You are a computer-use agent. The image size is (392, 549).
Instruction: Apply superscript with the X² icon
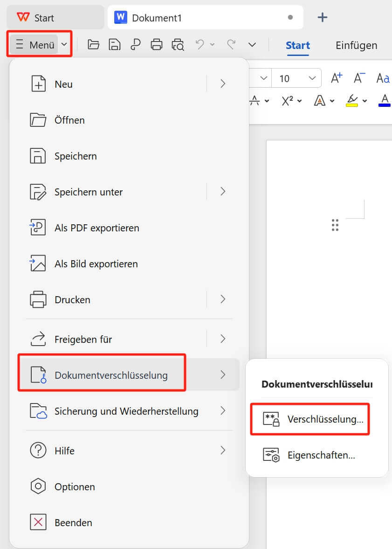click(x=288, y=101)
